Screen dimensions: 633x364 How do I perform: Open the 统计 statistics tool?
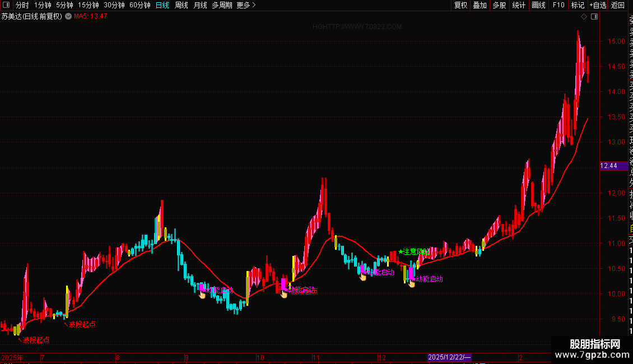pos(519,5)
